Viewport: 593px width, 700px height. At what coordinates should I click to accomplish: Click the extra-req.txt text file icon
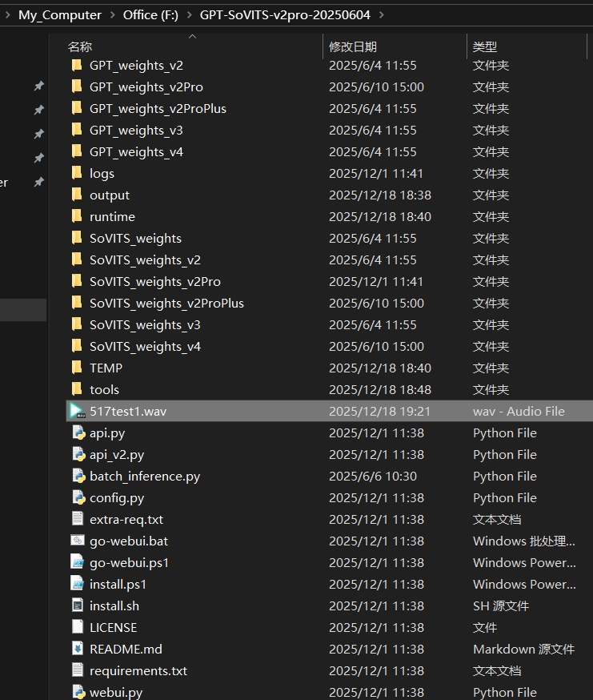coord(78,519)
